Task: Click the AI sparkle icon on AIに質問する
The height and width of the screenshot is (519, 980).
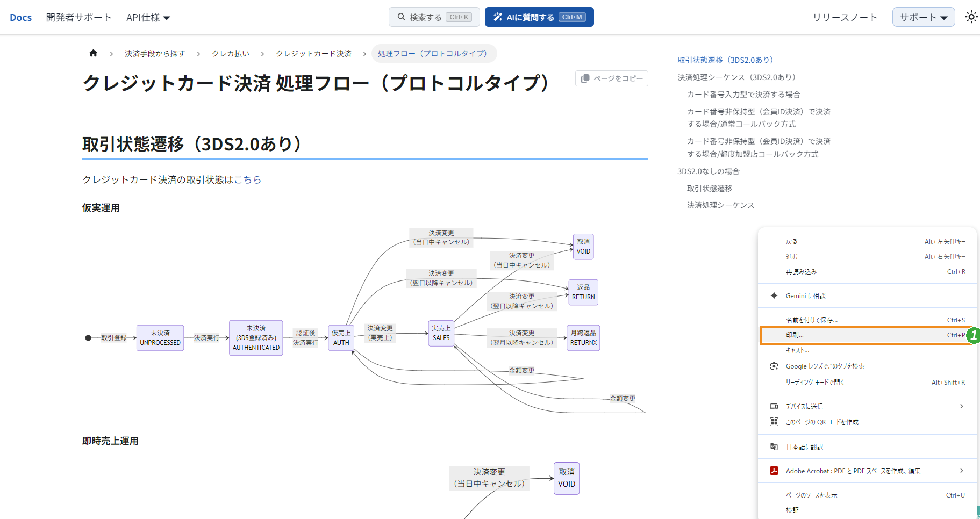Action: (498, 17)
